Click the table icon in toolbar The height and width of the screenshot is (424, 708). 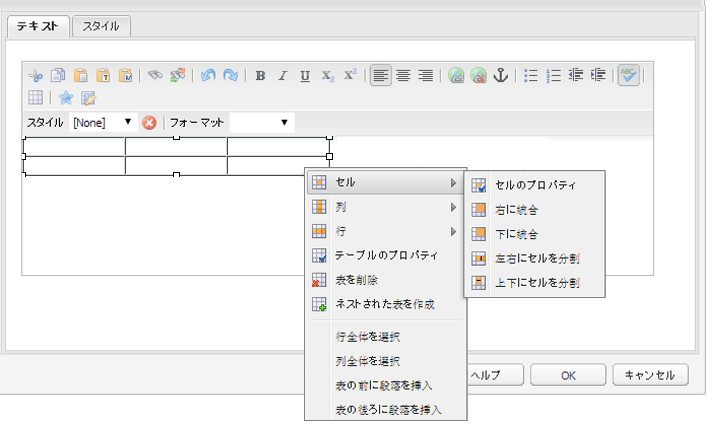[x=36, y=98]
